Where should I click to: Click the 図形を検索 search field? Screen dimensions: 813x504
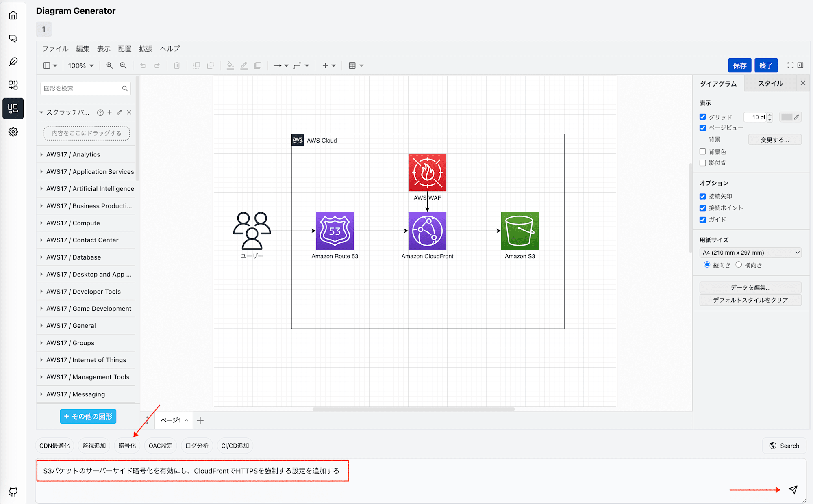tap(85, 88)
